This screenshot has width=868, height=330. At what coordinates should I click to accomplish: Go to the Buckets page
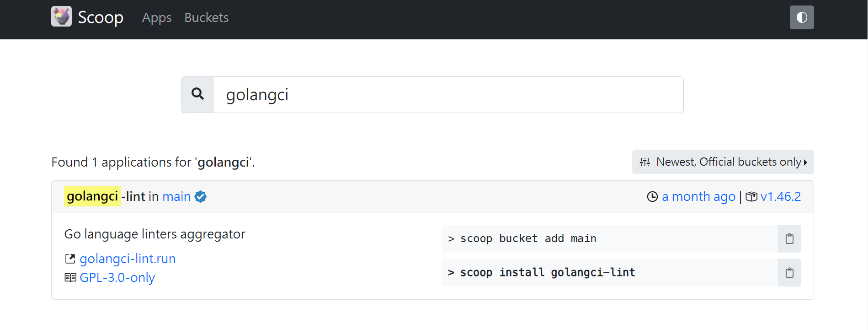(x=206, y=17)
